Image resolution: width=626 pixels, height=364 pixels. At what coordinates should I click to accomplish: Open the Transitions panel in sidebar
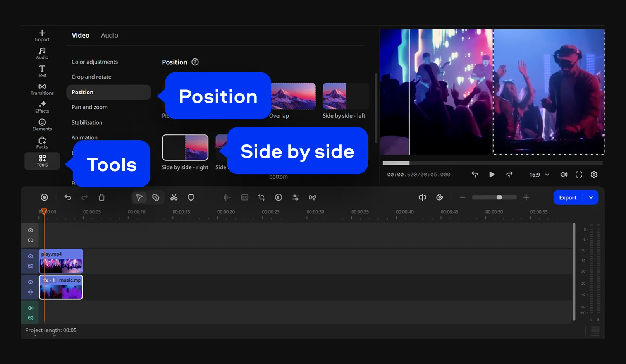[42, 89]
